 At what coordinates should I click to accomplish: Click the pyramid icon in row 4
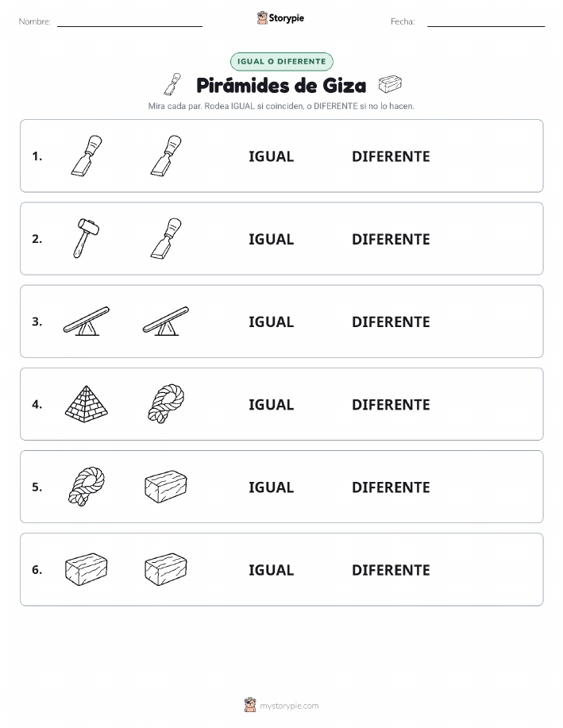coord(87,404)
